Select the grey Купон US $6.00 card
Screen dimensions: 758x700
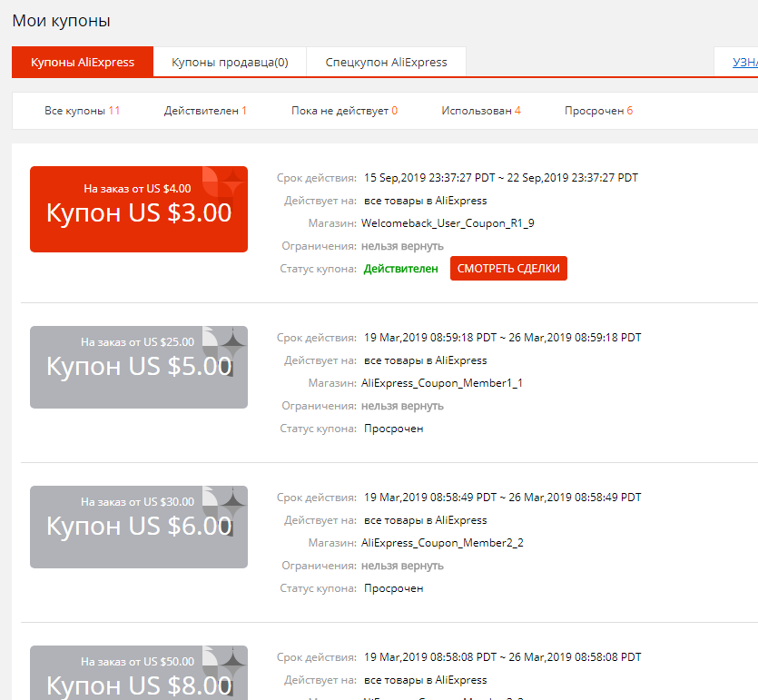coord(139,527)
